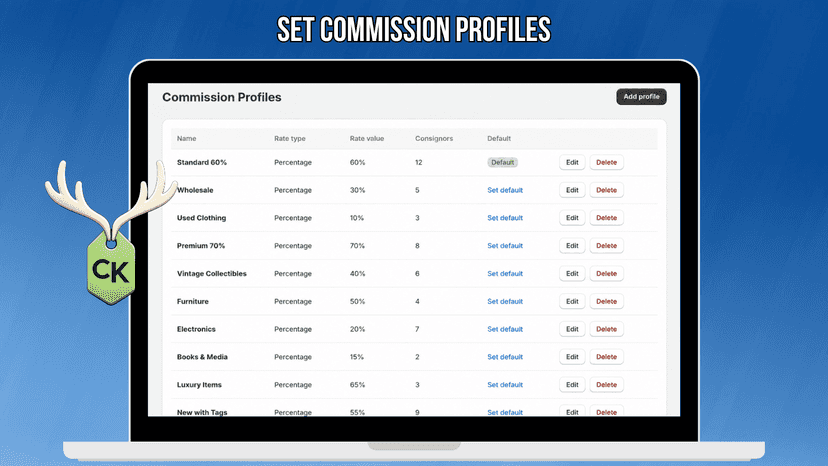Viewport: 828px width, 466px height.
Task: Delete the Books & Media profile
Action: 606,357
